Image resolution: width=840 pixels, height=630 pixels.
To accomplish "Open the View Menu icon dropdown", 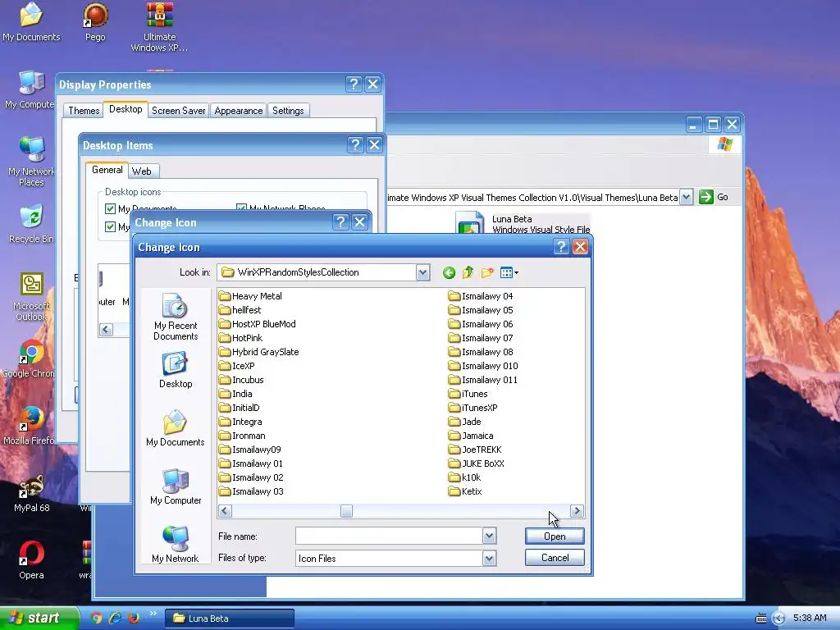I will click(x=509, y=272).
